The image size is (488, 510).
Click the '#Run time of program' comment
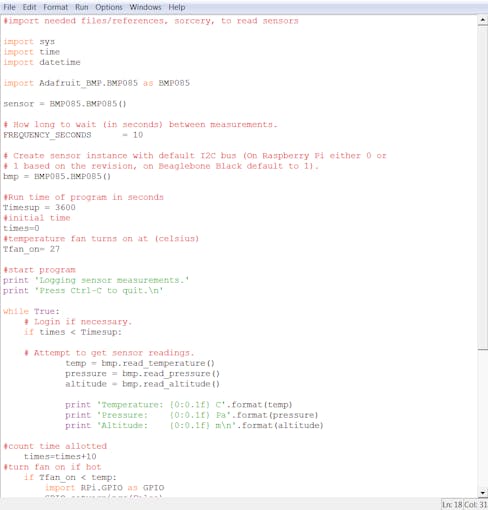[x=83, y=197]
